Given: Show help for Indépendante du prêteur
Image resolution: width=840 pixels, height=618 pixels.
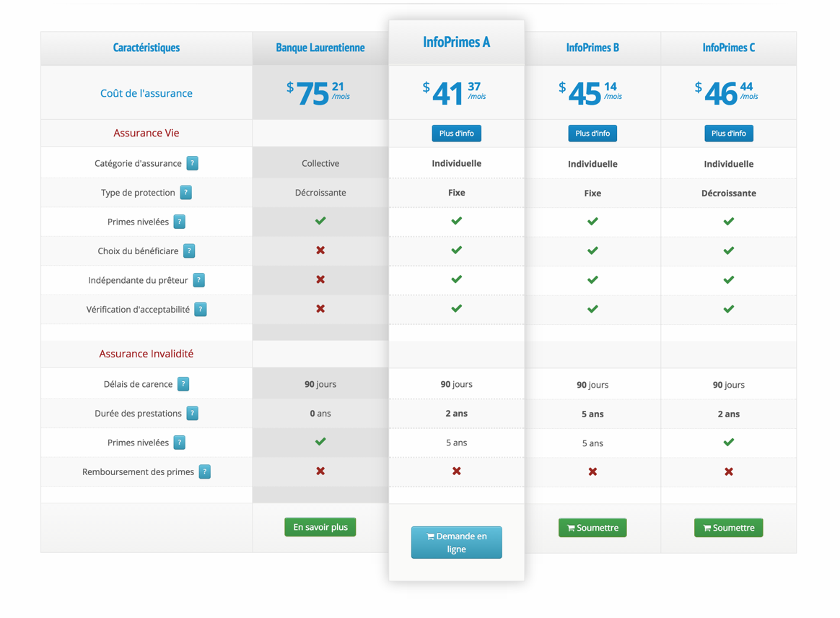Looking at the screenshot, I should 198,280.
